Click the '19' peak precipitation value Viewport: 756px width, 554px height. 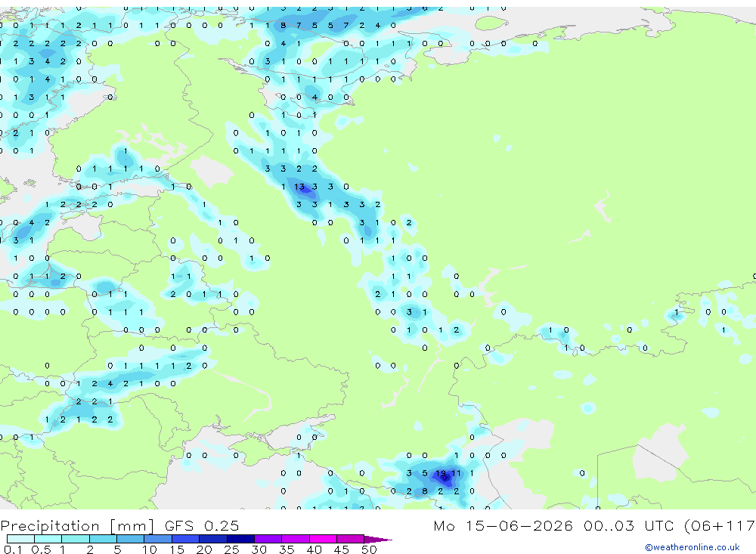[441, 473]
